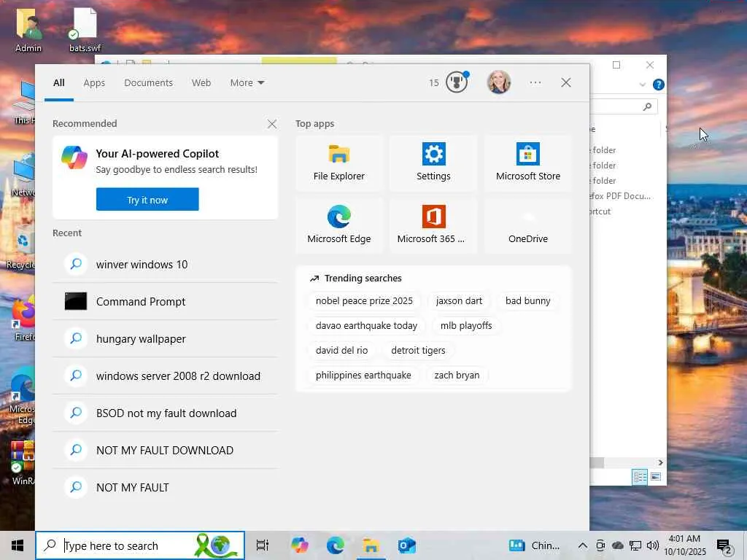Open Outlook from the taskbar
This screenshot has width=747, height=560.
pos(407,545)
